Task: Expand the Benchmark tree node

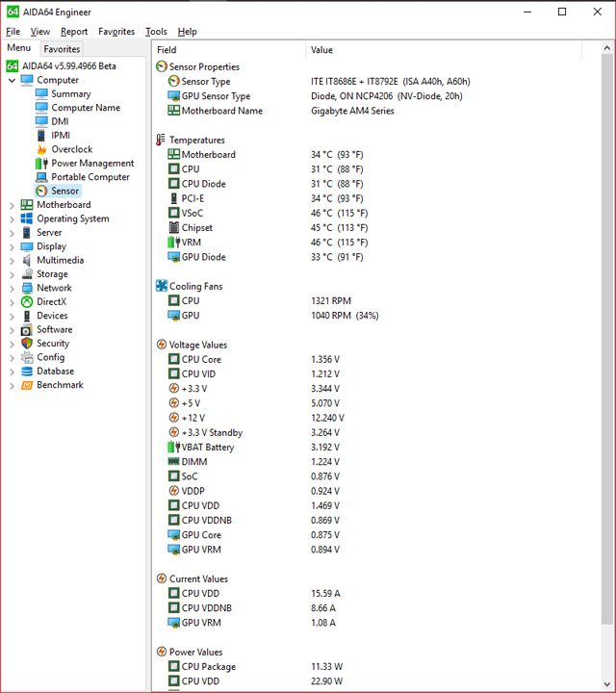Action: click(12, 385)
